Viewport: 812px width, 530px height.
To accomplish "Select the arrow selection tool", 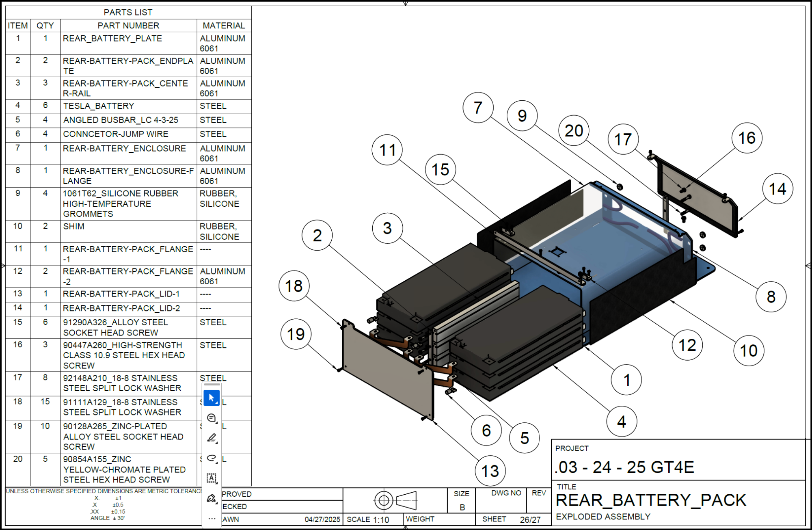I will (x=212, y=398).
